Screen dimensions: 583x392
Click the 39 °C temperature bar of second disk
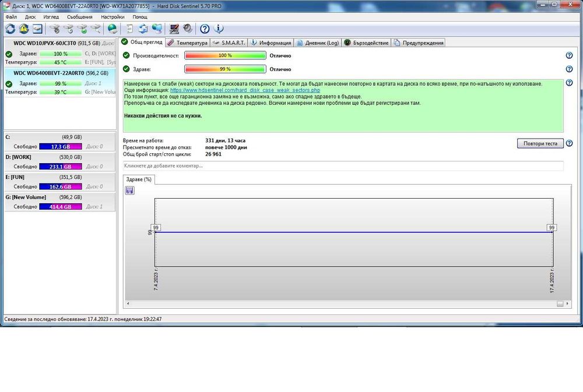[x=60, y=92]
